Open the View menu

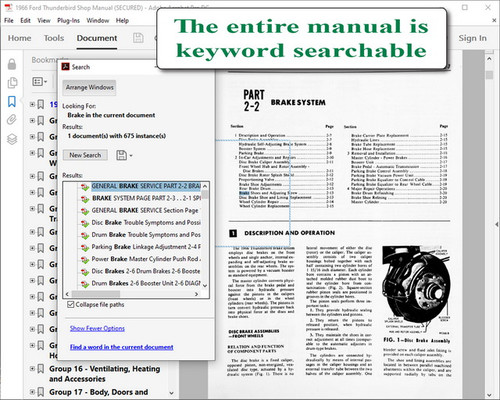44,21
